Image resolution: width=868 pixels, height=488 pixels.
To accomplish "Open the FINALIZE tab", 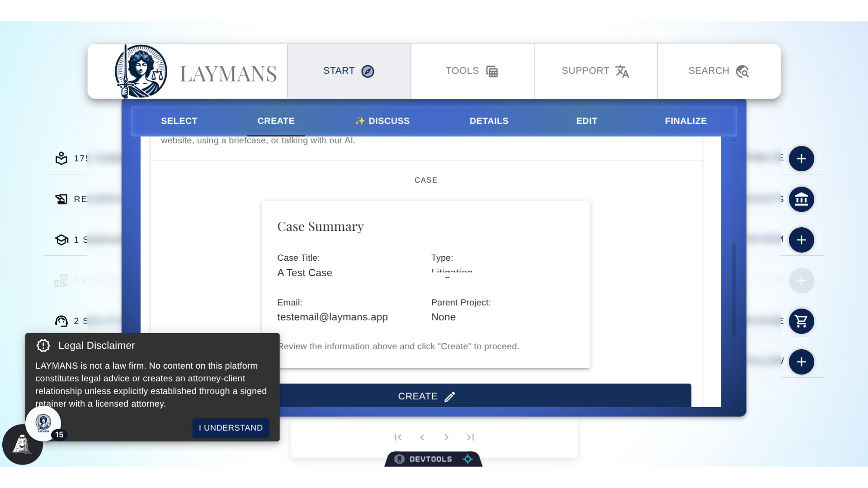I will 686,121.
